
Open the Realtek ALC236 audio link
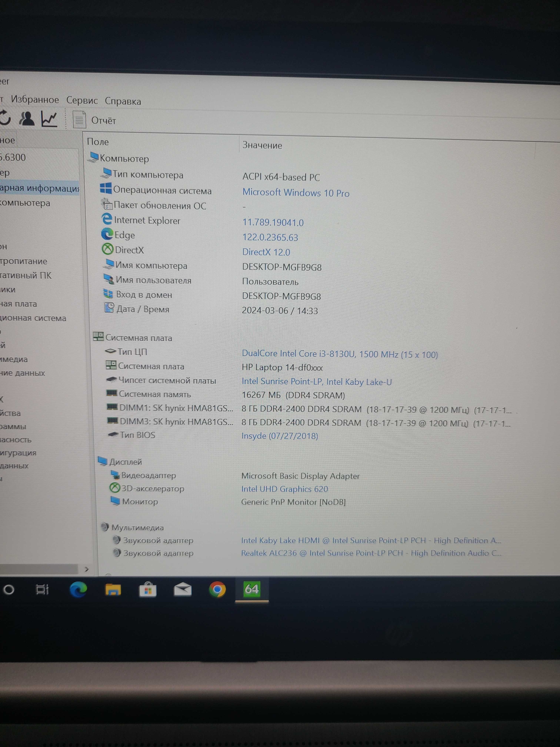click(371, 553)
